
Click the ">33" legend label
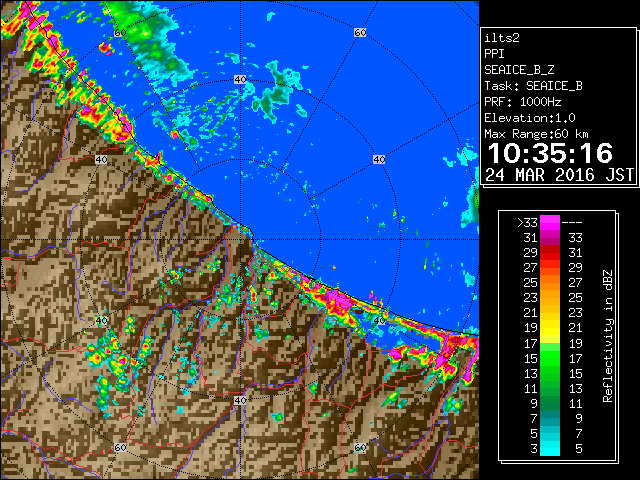(527, 223)
